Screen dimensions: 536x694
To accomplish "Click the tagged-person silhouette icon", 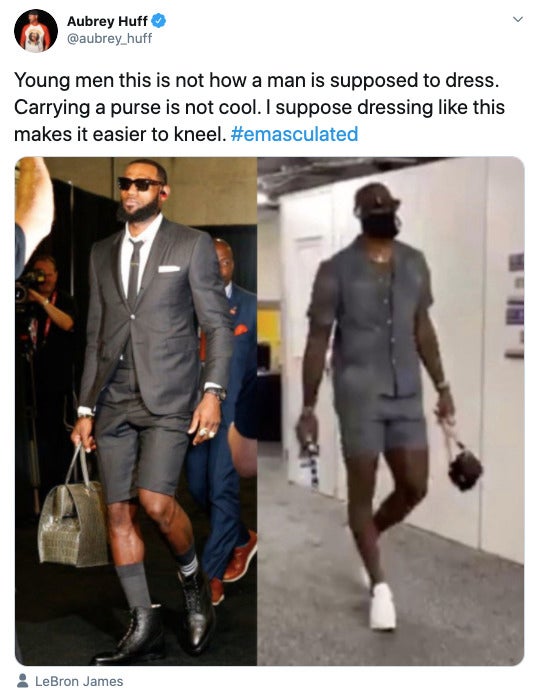I will [22, 680].
